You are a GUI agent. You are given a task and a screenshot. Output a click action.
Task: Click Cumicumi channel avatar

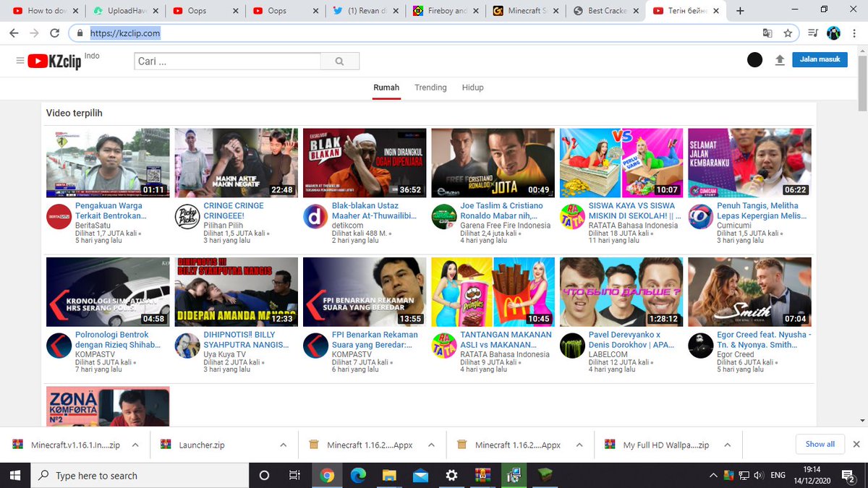[700, 217]
